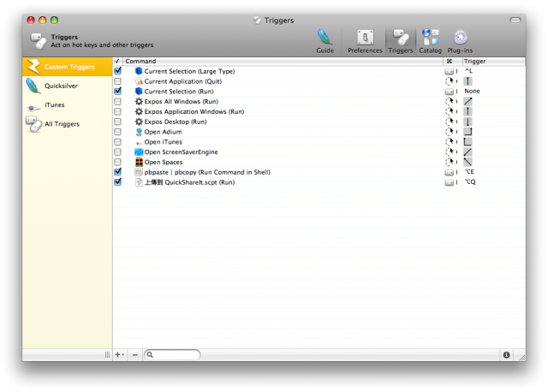
Task: Uncheck Current Selection (Large Type) trigger
Action: 118,71
